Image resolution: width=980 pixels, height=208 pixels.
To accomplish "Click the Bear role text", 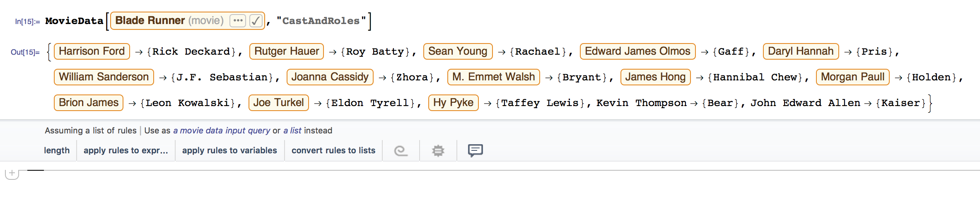I will pyautogui.click(x=720, y=103).
